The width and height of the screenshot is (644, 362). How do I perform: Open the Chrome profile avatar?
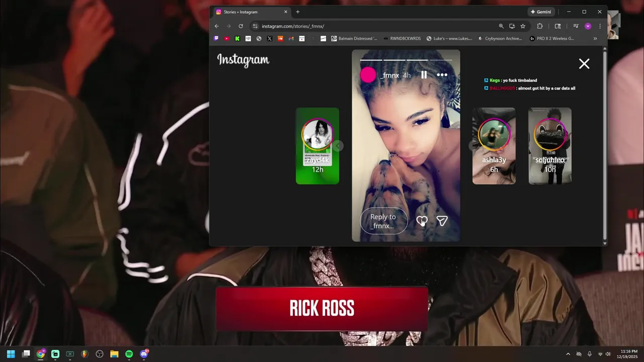[588, 26]
